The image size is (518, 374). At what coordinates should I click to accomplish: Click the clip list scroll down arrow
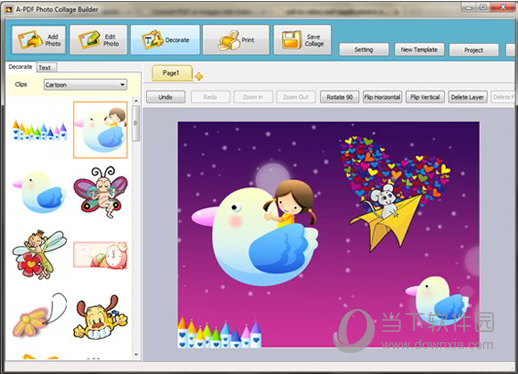[x=136, y=355]
